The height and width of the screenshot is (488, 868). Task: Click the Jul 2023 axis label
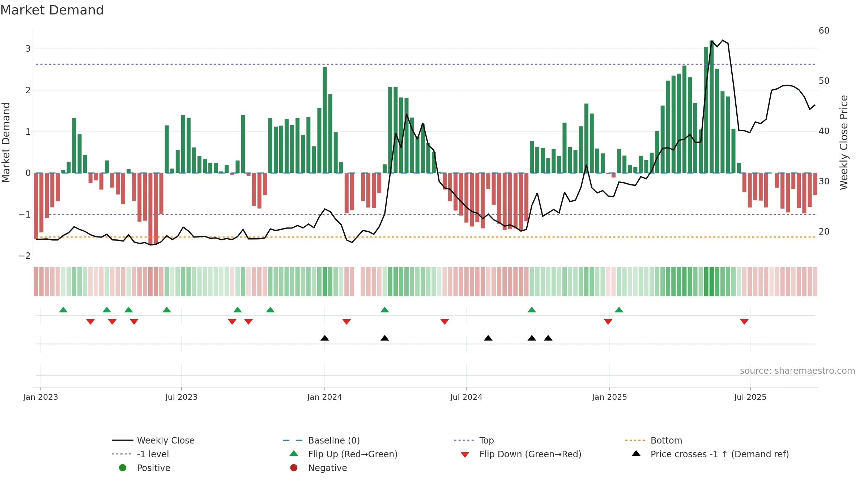coord(181,397)
